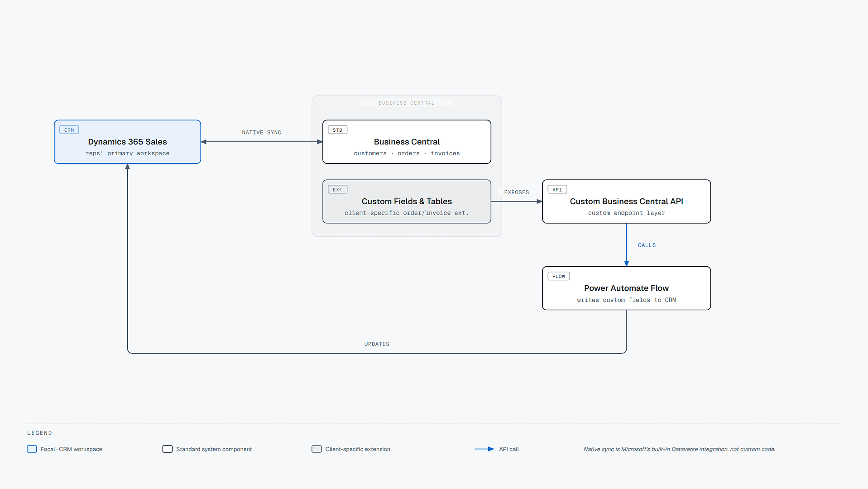Click the CALLS connector label
This screenshot has height=489, width=868.
647,245
